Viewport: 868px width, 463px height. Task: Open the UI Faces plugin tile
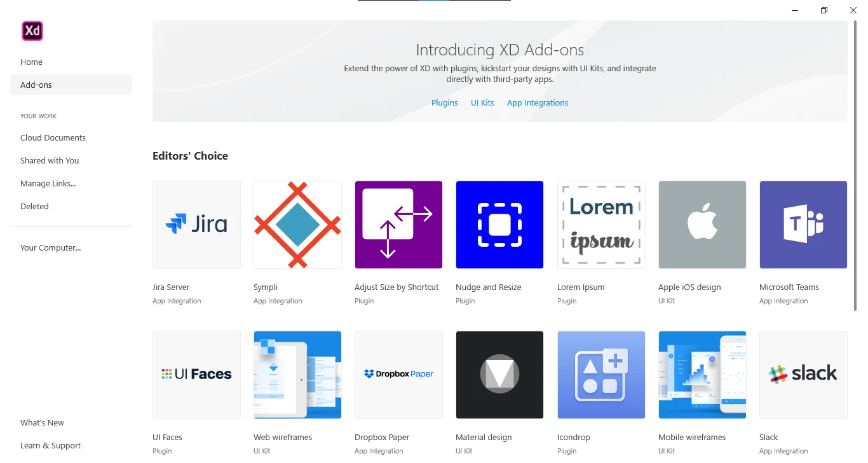pyautogui.click(x=196, y=375)
